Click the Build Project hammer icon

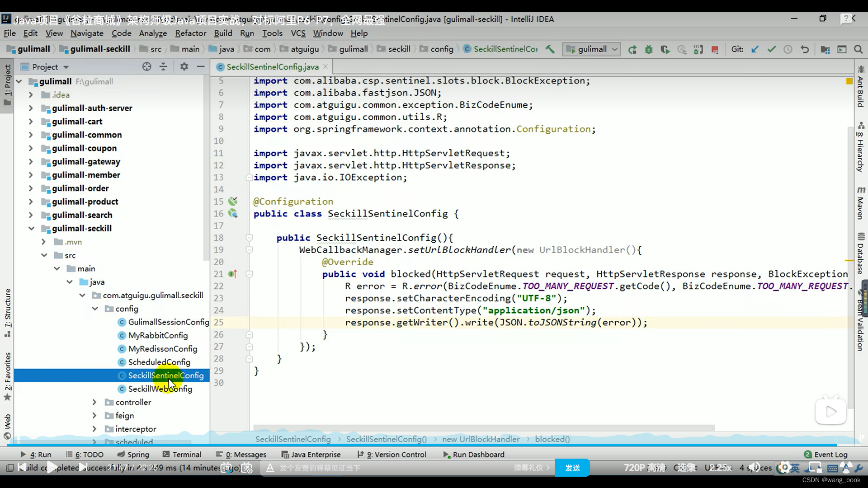tap(550, 49)
